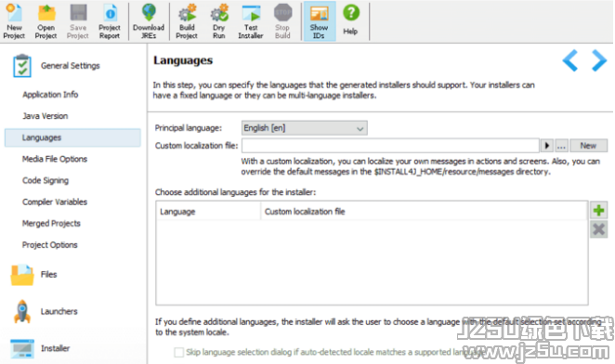Toggle Skip language selection dialog checkbox

(x=179, y=352)
